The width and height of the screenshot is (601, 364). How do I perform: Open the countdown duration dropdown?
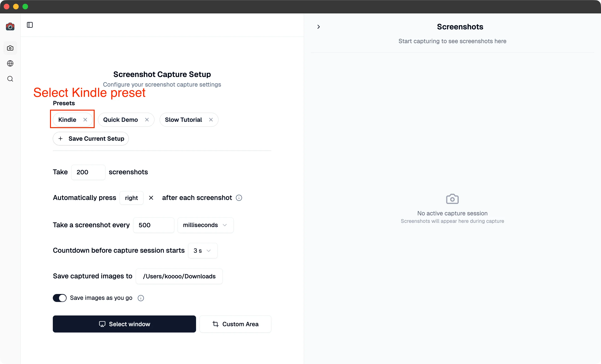click(x=202, y=250)
